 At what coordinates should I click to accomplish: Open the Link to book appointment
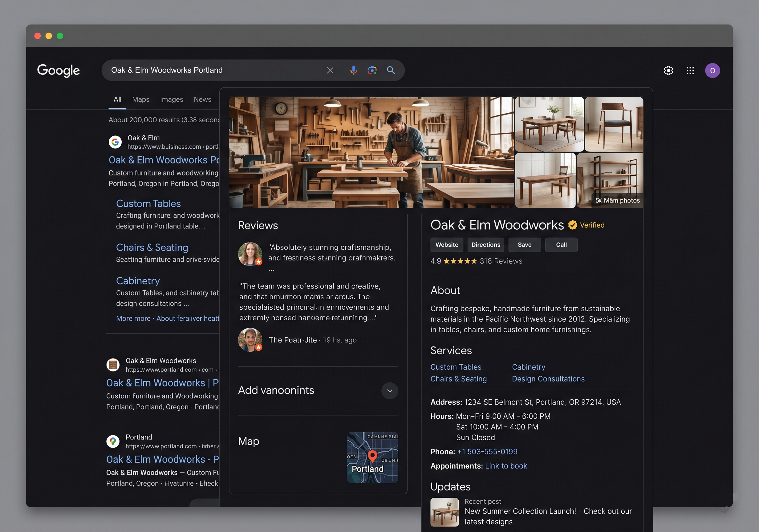pyautogui.click(x=506, y=466)
